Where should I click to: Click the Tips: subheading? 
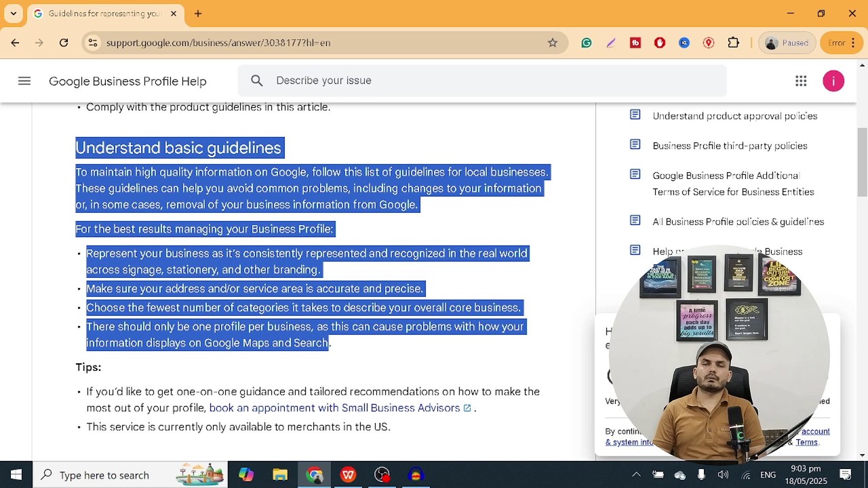[x=88, y=367]
